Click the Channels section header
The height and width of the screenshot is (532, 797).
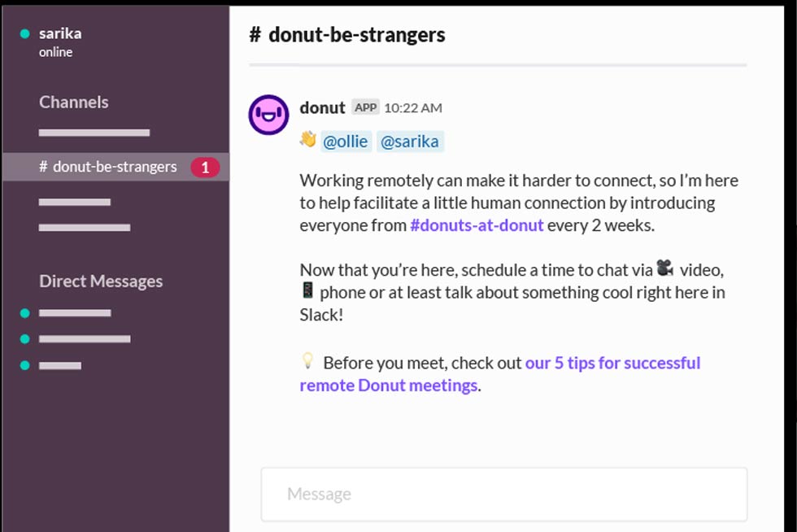pyautogui.click(x=74, y=102)
